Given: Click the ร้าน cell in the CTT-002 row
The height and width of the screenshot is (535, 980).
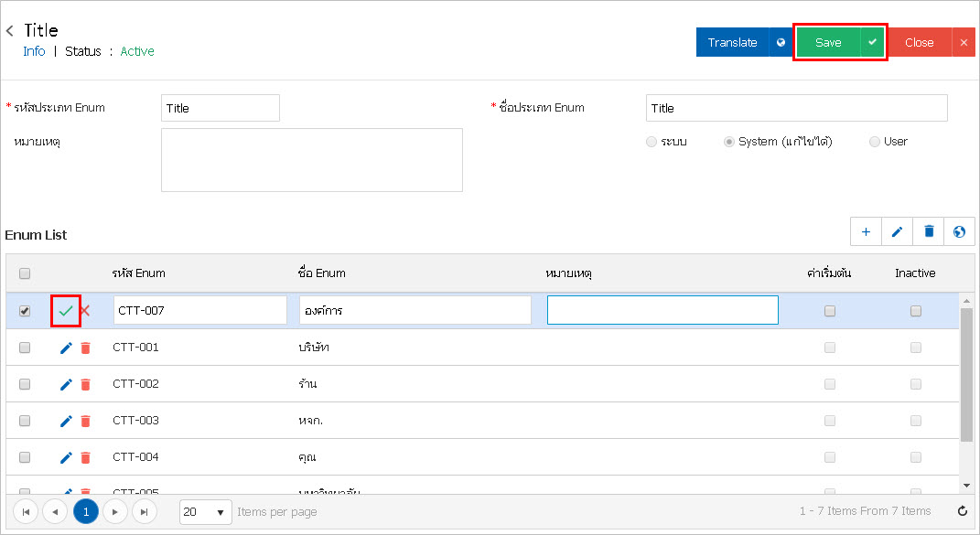Looking at the screenshot, I should 307,384.
